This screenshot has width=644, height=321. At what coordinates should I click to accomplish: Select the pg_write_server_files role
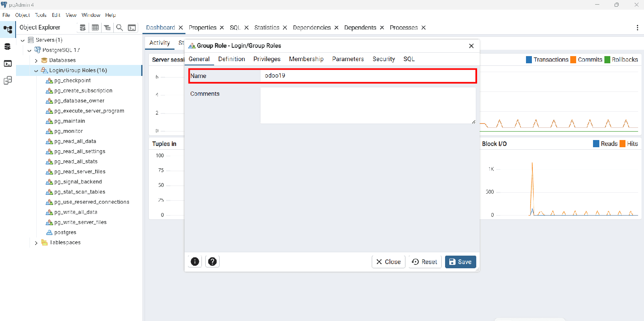click(80, 222)
